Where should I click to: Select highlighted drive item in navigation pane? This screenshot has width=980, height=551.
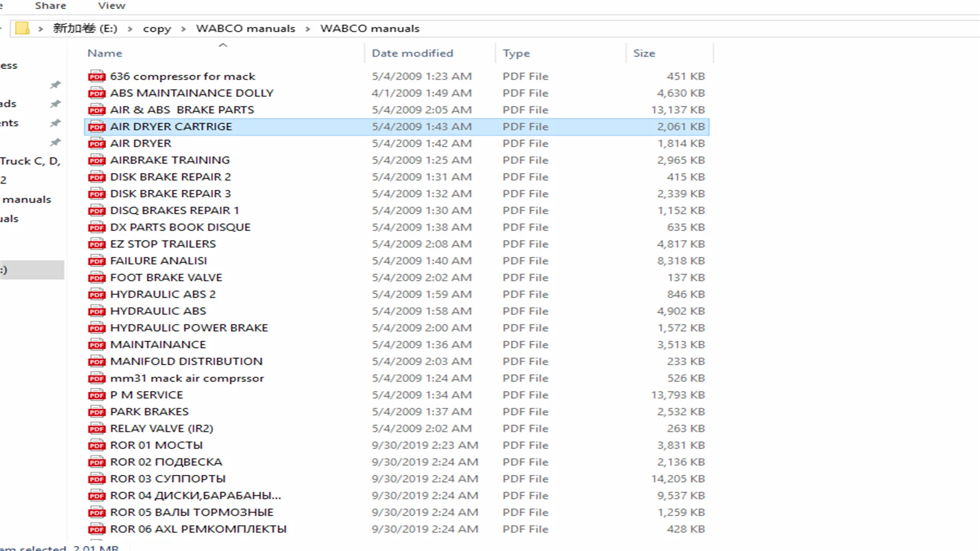32,270
